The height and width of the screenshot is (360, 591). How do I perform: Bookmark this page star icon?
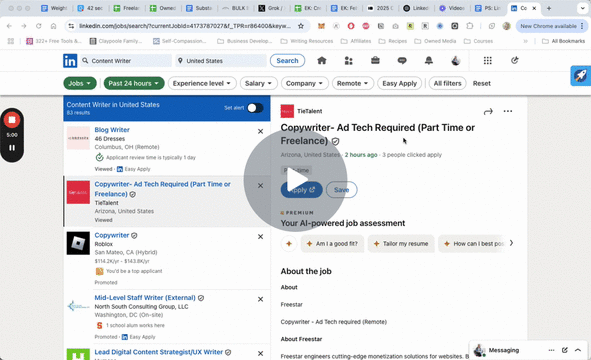pyautogui.click(x=301, y=26)
